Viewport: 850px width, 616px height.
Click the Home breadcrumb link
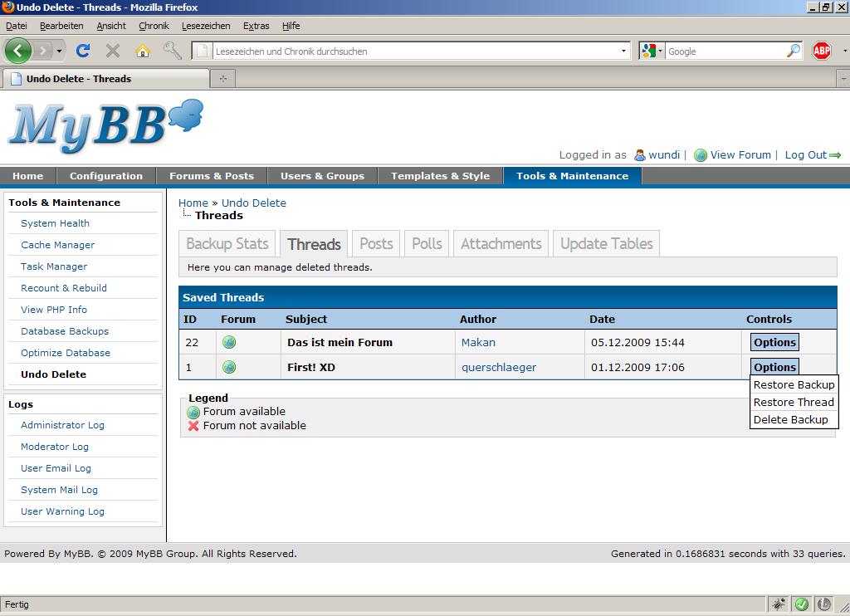pos(193,203)
